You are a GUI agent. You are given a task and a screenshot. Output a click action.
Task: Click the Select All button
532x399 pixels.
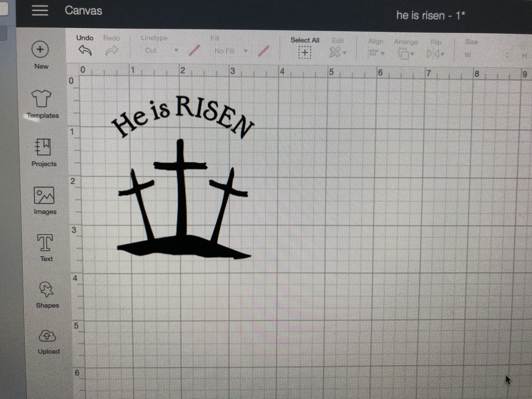[305, 52]
